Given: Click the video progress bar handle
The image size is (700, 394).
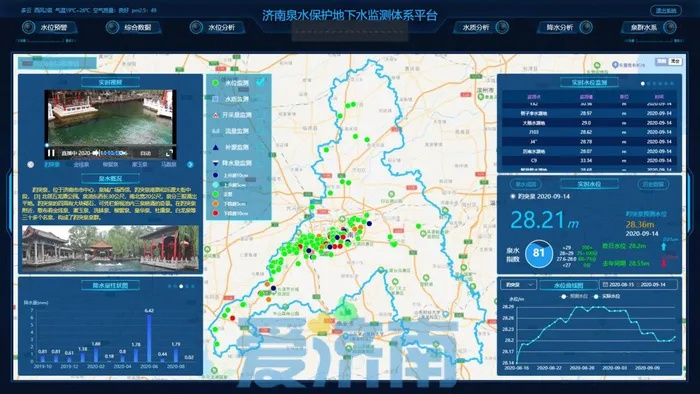Looking at the screenshot, I should click(x=46, y=145).
